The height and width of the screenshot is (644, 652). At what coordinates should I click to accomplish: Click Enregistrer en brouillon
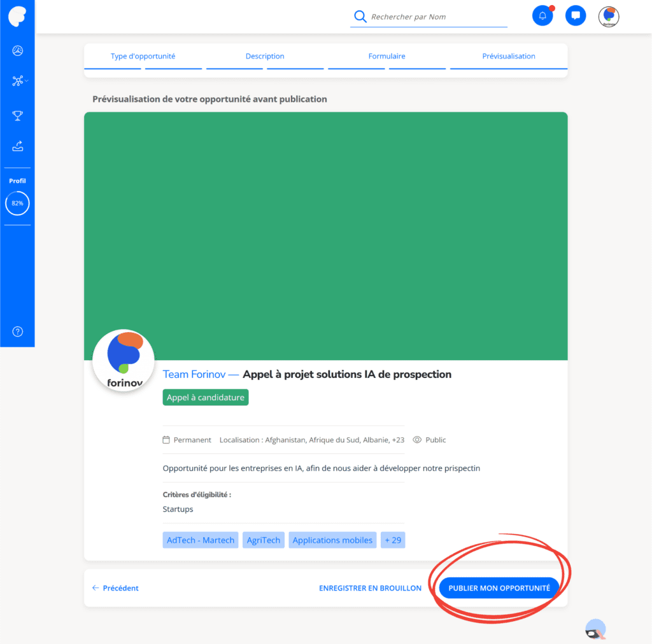click(370, 588)
